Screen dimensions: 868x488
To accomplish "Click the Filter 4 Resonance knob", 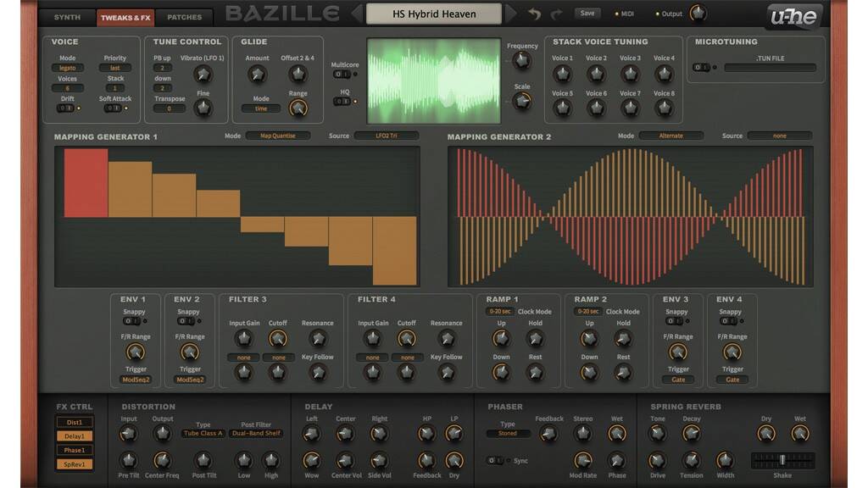I will pyautogui.click(x=446, y=338).
